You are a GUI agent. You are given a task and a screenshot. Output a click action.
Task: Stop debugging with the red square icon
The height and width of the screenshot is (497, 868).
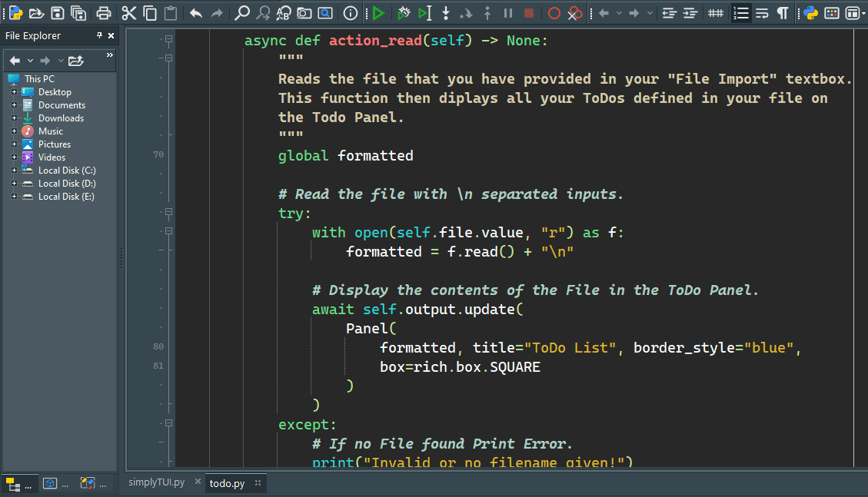click(529, 13)
